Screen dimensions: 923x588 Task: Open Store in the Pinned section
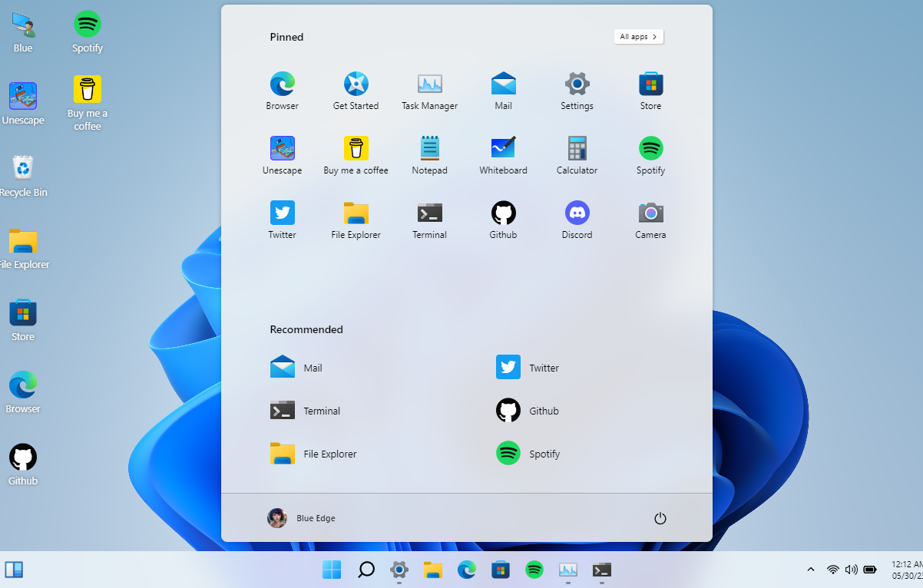tap(650, 91)
